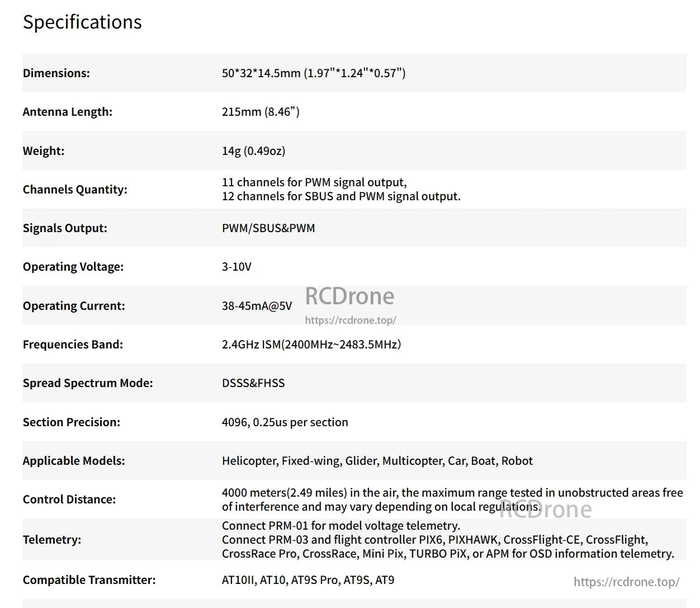The image size is (700, 608).
Task: Click the PWM/SBUS&PWM signals output value
Action: coord(268,228)
